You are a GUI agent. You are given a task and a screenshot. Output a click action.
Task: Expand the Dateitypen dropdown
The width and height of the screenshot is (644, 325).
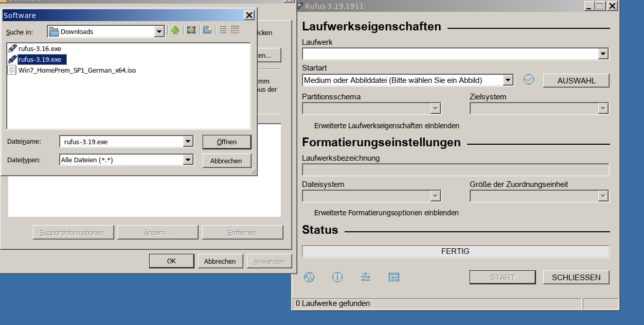pos(188,160)
